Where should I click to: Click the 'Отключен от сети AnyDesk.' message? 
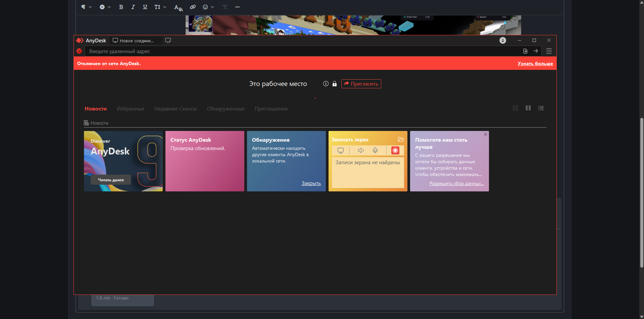point(109,63)
